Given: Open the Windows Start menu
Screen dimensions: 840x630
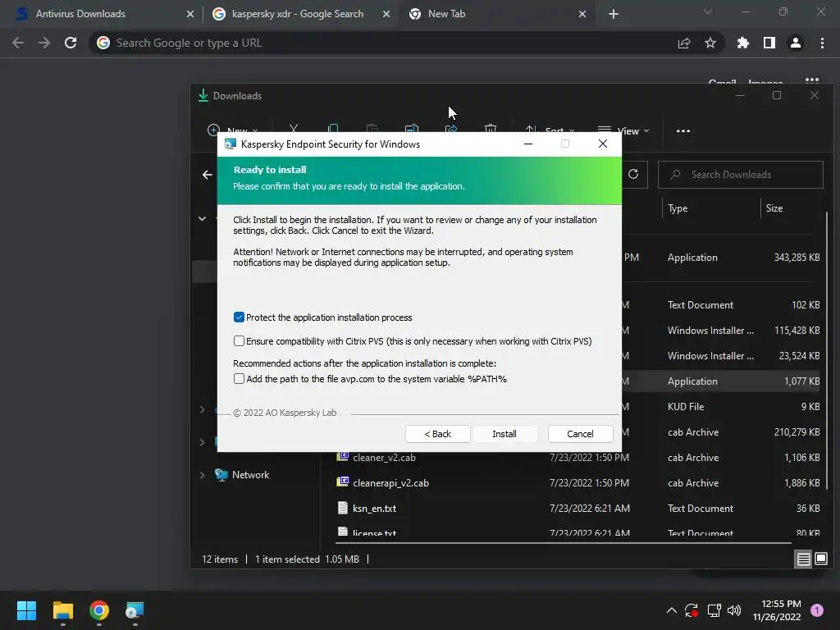Looking at the screenshot, I should (x=26, y=610).
